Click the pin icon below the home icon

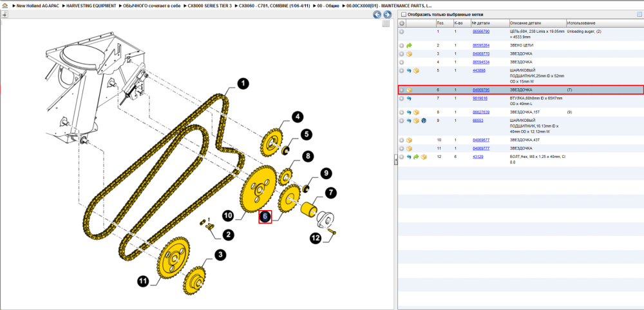[5, 15]
